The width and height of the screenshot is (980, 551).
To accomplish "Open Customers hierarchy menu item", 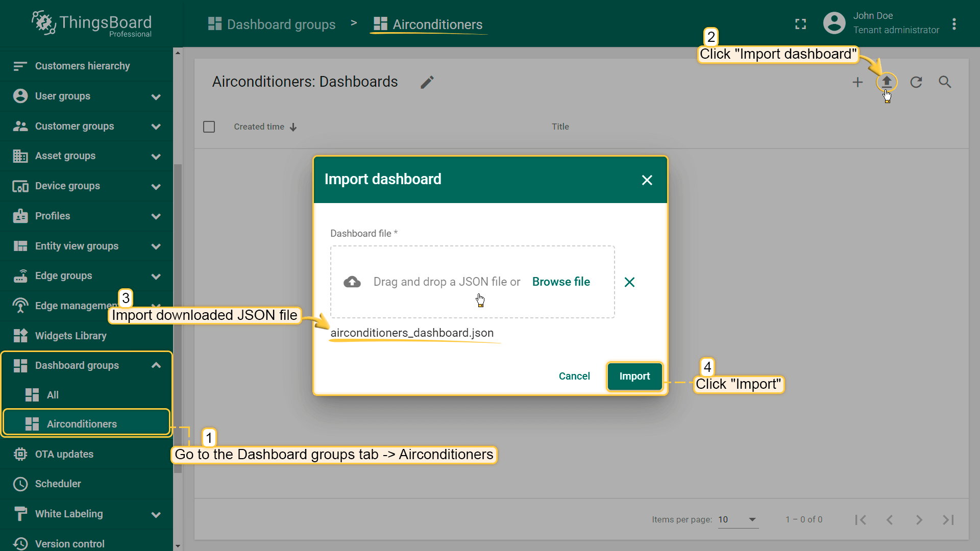I will pos(87,66).
